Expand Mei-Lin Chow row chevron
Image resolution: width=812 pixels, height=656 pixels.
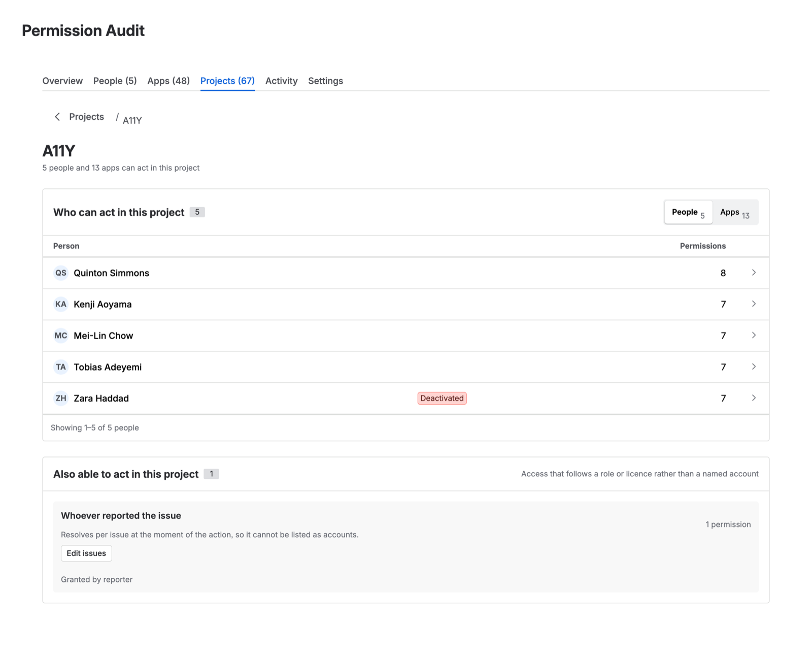[754, 336]
